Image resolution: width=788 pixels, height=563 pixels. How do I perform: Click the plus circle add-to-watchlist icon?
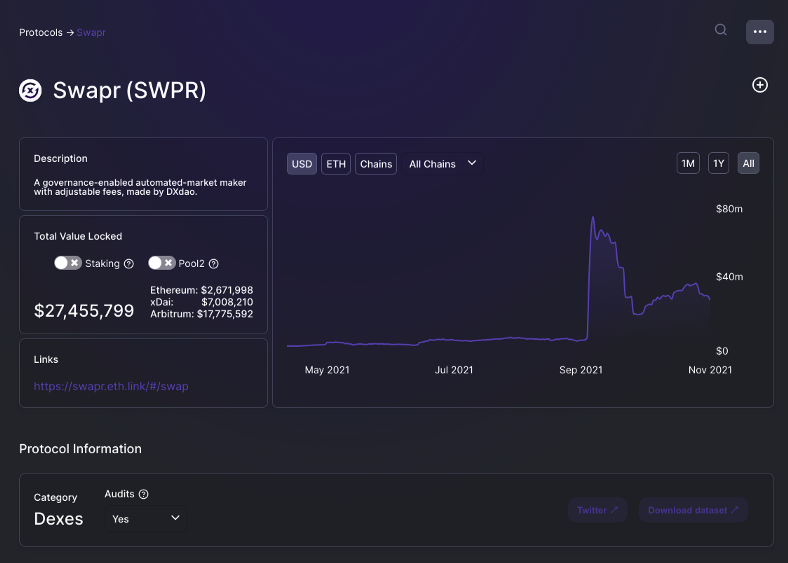coord(760,85)
